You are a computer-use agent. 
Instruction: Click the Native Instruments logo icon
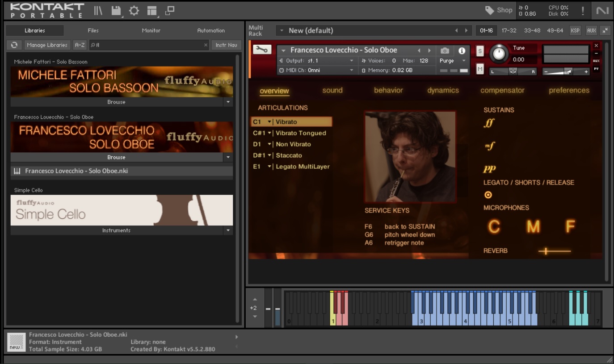tap(602, 11)
